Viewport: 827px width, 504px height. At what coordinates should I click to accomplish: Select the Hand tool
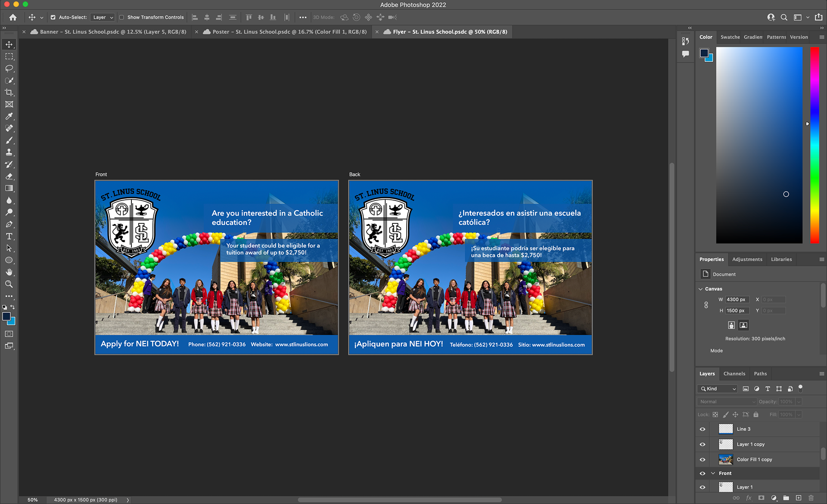coord(9,272)
